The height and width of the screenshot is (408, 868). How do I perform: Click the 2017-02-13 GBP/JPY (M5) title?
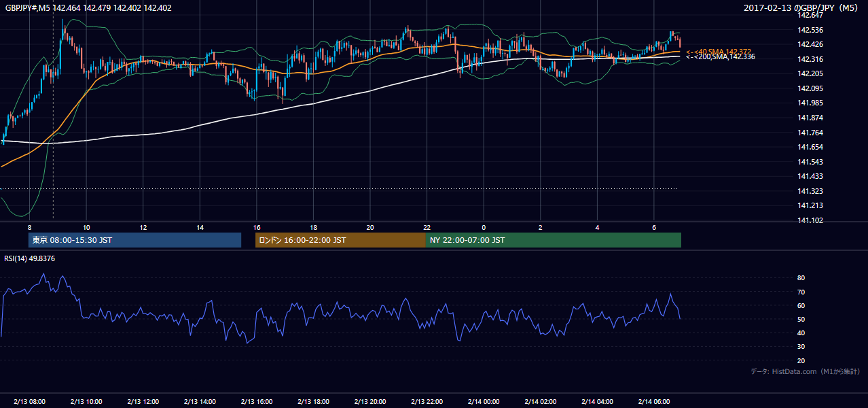[802, 8]
